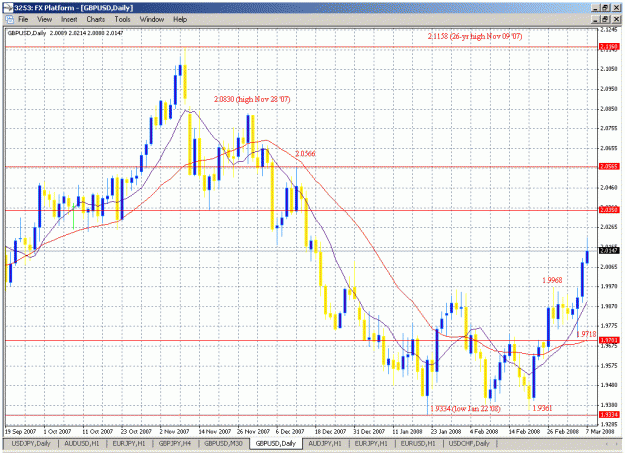Click the black current price tag on axis
Viewport: 625px width, 453px height.
(609, 250)
